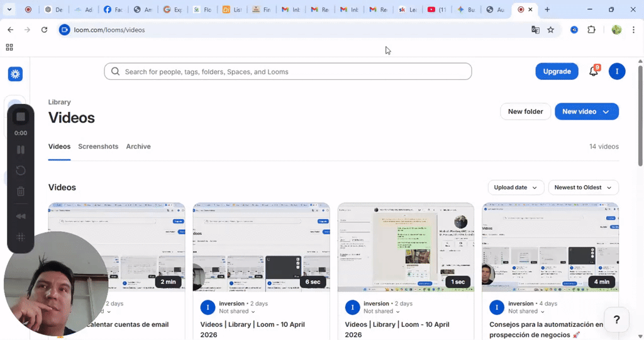Click the Upgrade button
The image size is (644, 340).
pyautogui.click(x=557, y=71)
